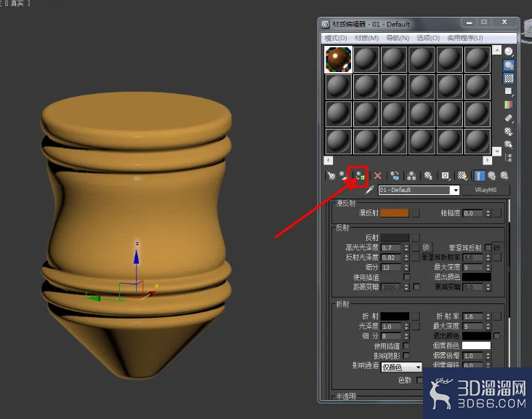Click 反射 map slot button
The height and width of the screenshot is (419, 532).
point(416,237)
